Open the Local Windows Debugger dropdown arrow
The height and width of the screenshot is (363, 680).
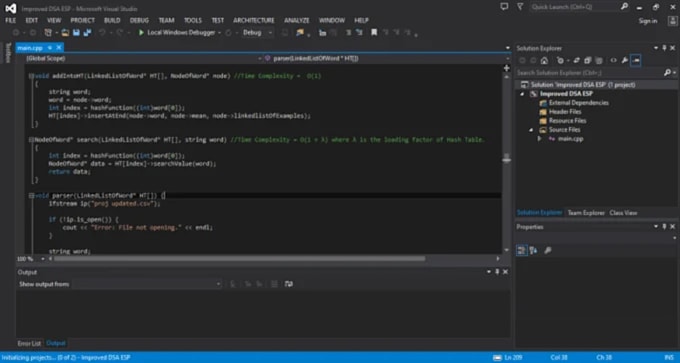(x=219, y=33)
